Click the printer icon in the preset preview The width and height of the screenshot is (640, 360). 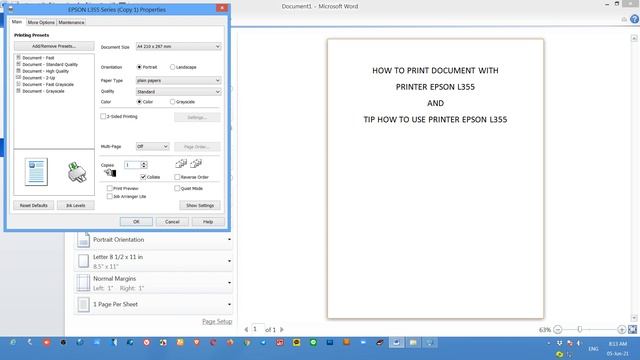77,172
